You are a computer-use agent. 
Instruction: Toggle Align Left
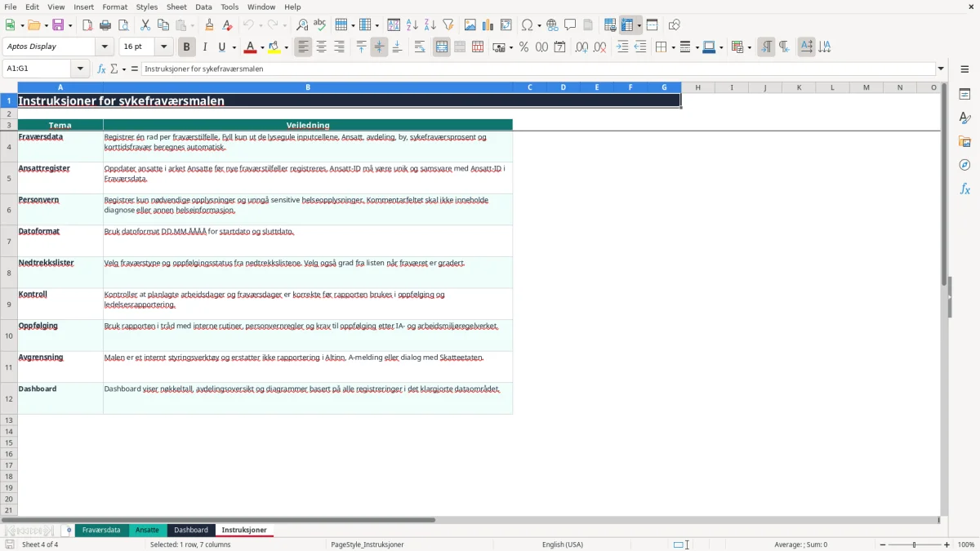tap(303, 47)
